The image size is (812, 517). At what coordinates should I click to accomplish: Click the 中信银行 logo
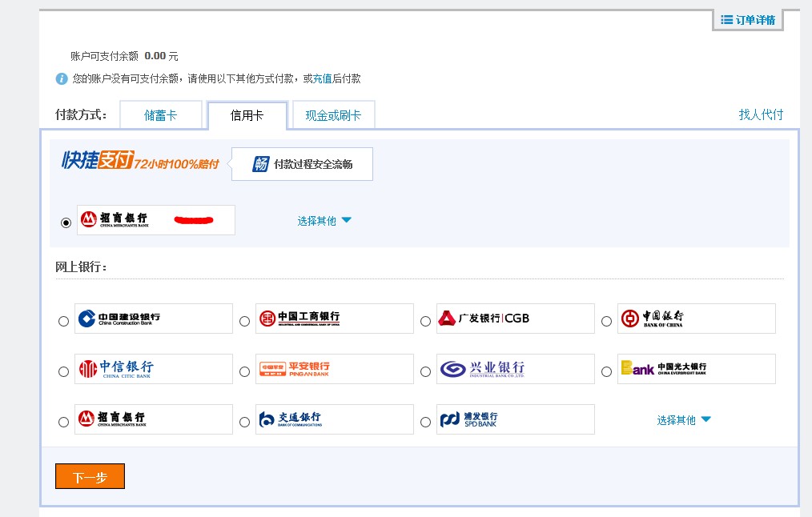coord(116,369)
